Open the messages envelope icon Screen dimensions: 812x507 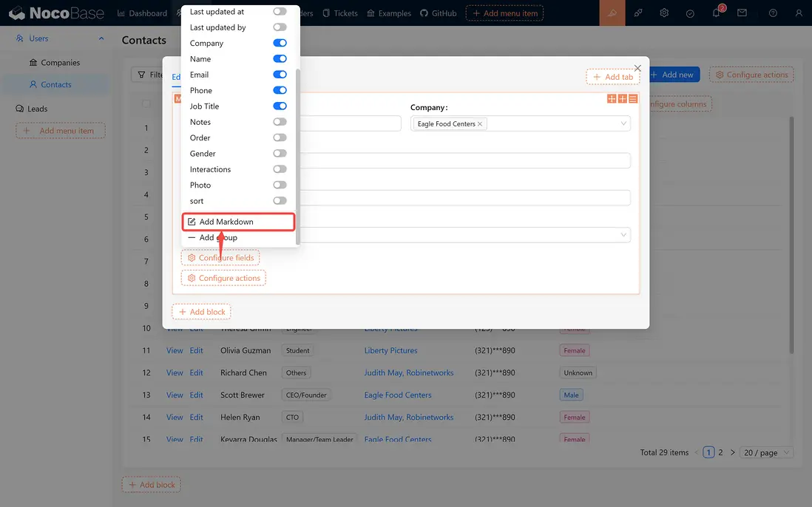[x=742, y=13]
